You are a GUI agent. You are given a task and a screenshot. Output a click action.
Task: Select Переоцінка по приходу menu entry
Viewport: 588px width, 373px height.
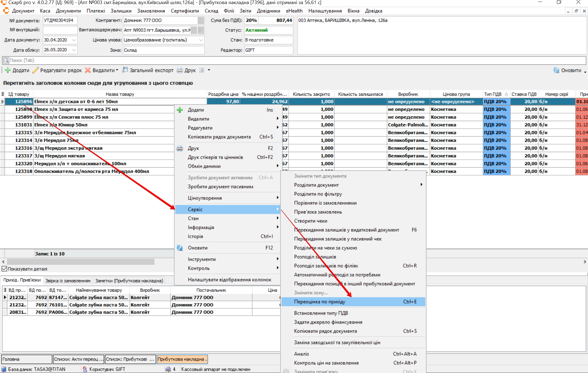(319, 301)
